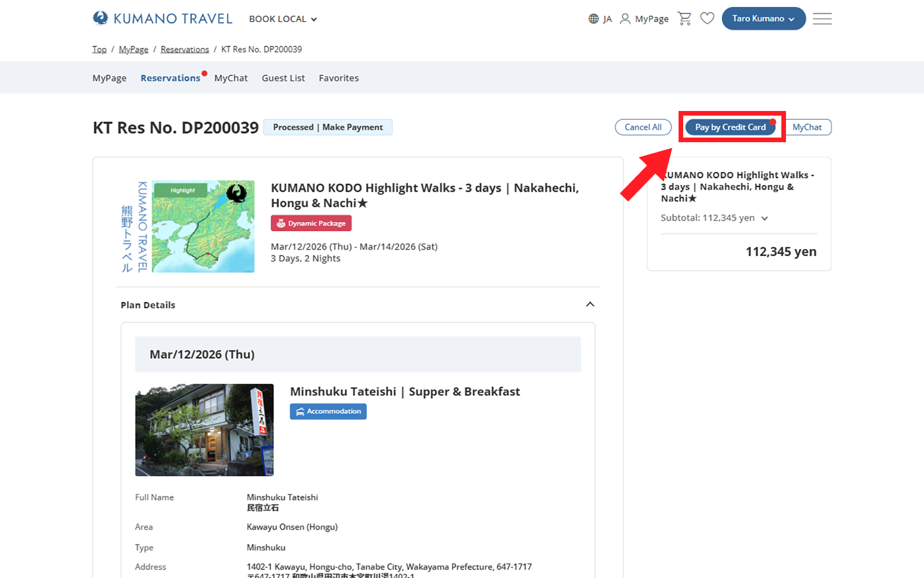
Task: Click the Minshuku Tateishi building photo
Action: point(204,430)
